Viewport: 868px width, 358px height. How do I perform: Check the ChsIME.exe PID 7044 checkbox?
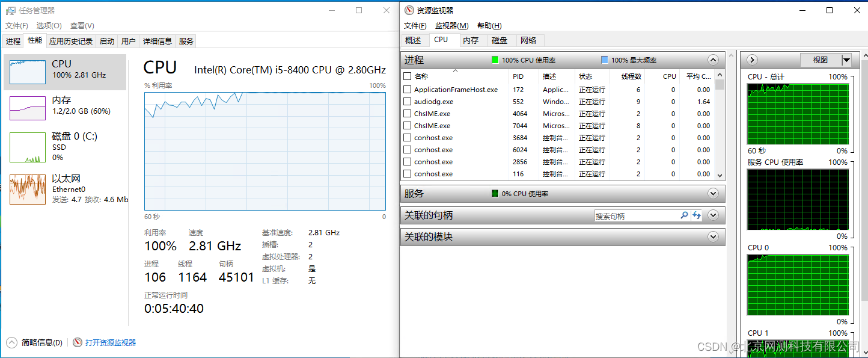point(408,126)
